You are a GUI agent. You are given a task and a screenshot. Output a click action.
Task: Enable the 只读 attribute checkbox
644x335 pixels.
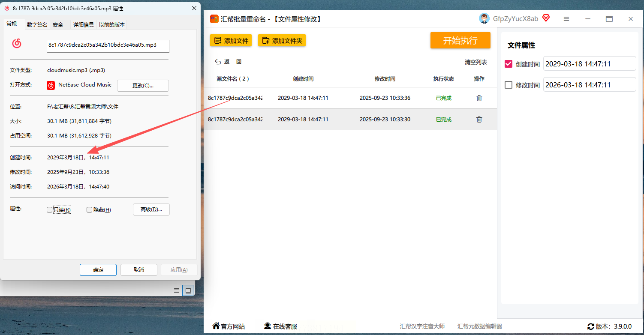coord(49,209)
